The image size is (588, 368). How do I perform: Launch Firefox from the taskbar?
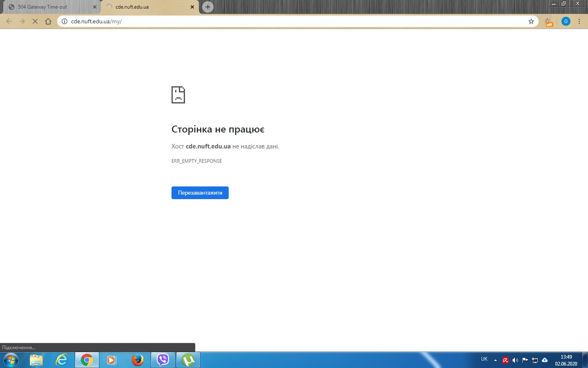coord(138,360)
